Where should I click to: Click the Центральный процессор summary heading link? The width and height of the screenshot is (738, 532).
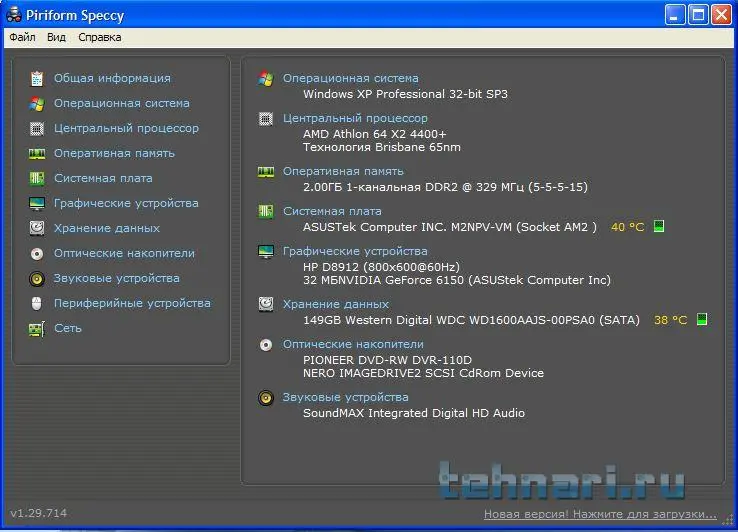(x=355, y=118)
